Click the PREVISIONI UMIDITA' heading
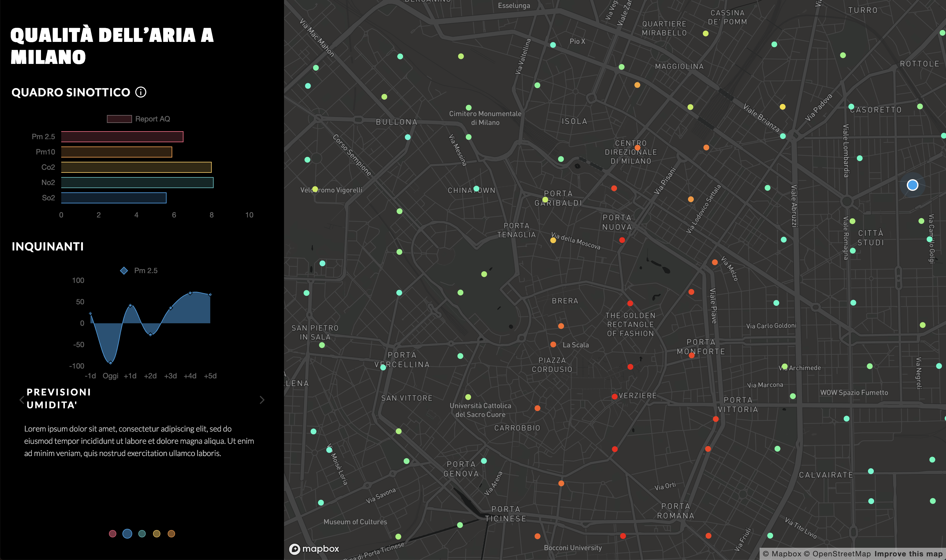 click(59, 399)
